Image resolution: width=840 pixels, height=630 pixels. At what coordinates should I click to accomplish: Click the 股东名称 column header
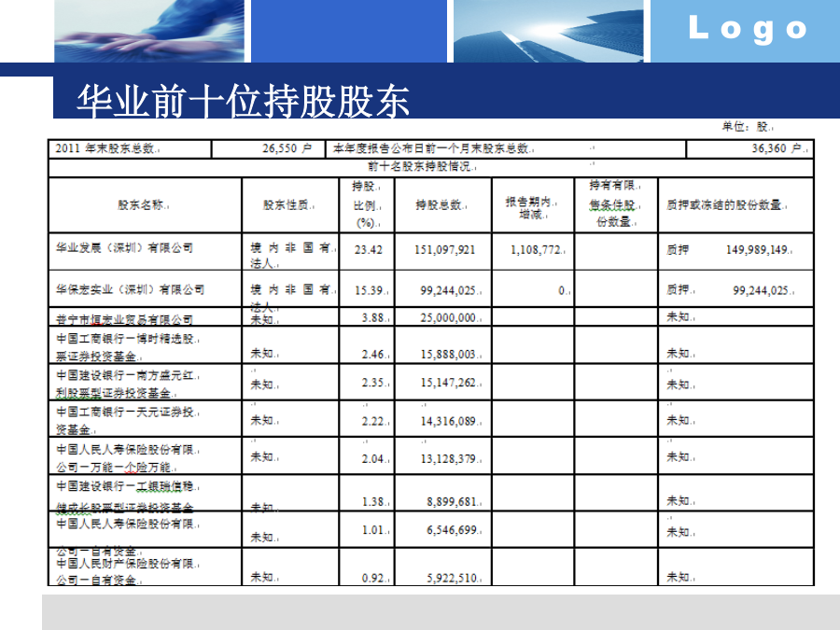[x=140, y=204]
